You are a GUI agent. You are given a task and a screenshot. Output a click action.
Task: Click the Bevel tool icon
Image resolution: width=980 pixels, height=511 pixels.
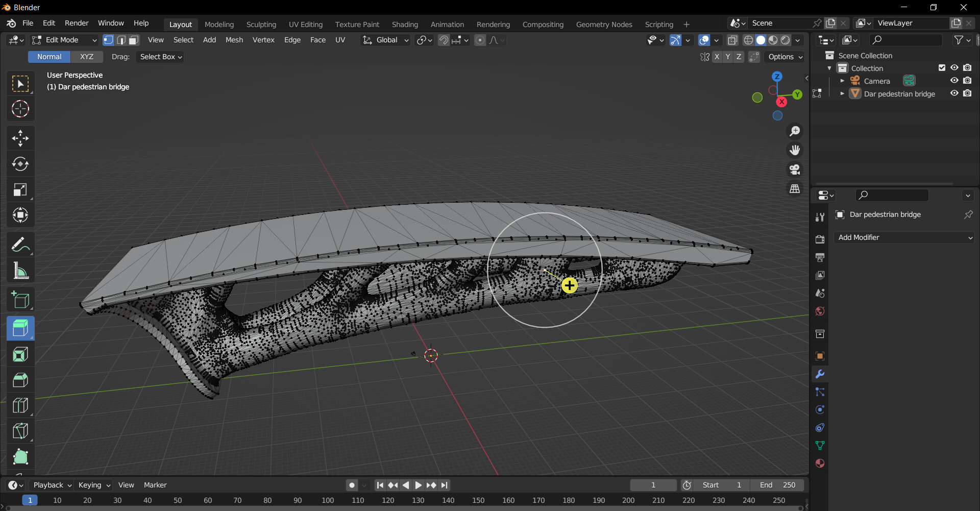click(20, 380)
